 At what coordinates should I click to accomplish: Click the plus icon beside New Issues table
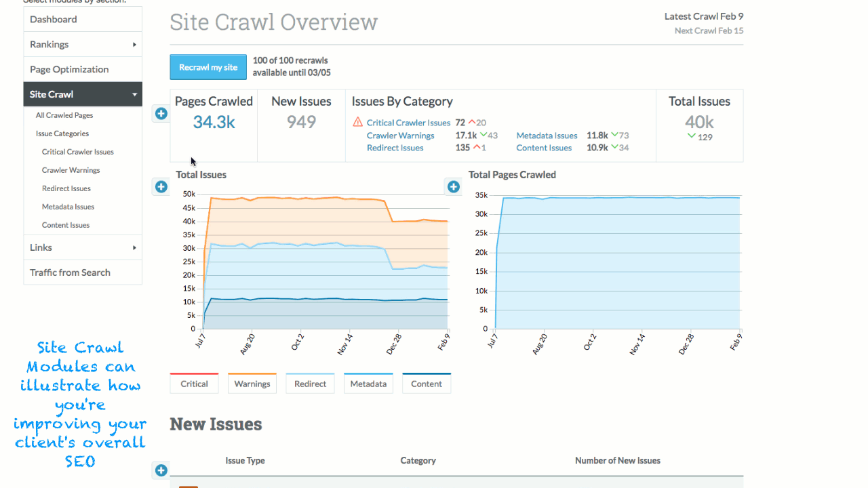[x=161, y=470]
